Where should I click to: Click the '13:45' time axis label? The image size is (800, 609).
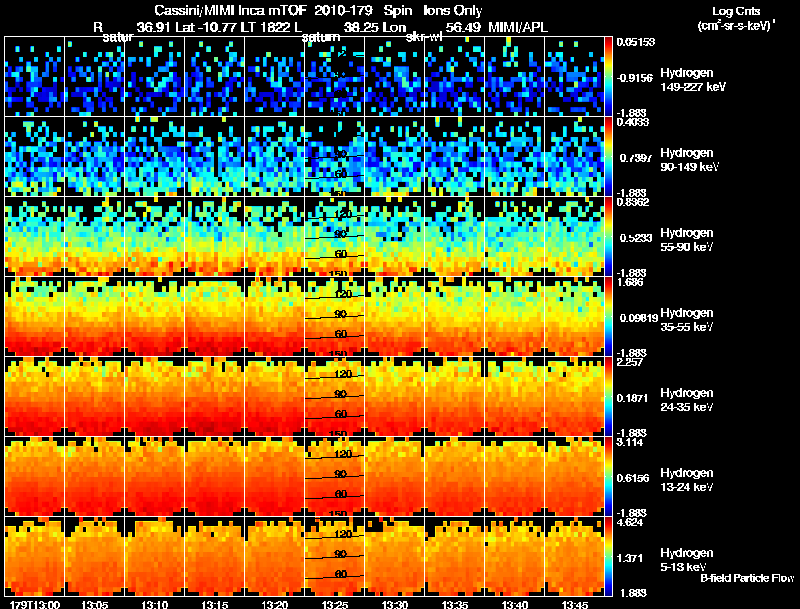click(x=575, y=605)
